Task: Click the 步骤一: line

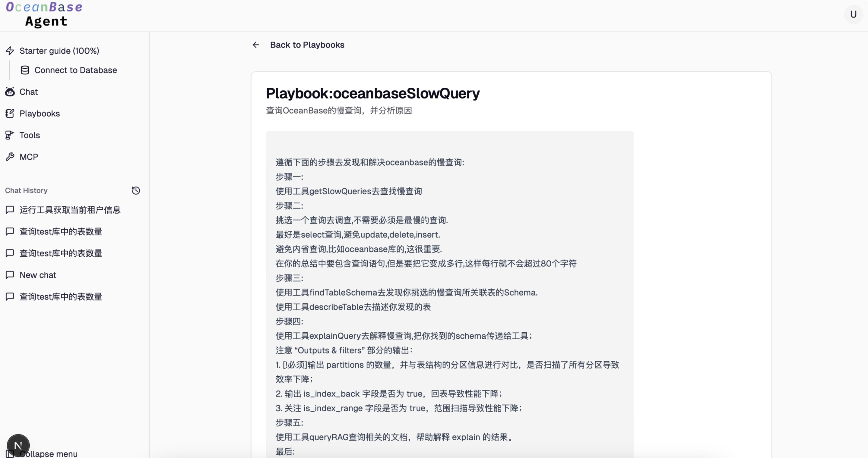Action: pyautogui.click(x=289, y=177)
